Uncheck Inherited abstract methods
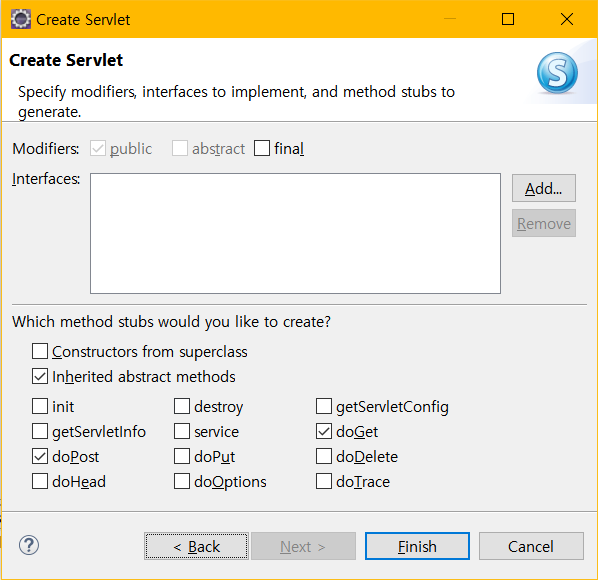The height and width of the screenshot is (580, 598). coord(40,376)
